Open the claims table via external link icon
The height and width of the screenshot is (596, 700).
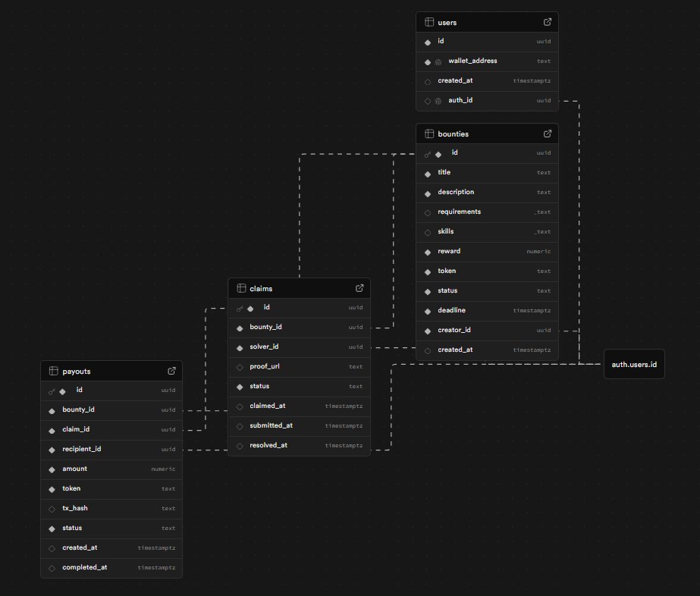click(x=359, y=288)
